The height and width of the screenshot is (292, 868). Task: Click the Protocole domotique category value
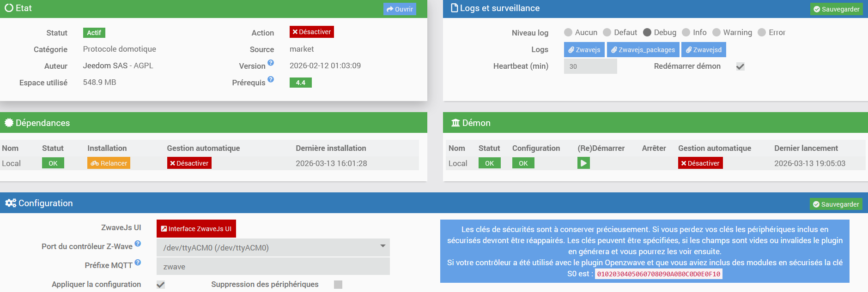(x=119, y=49)
